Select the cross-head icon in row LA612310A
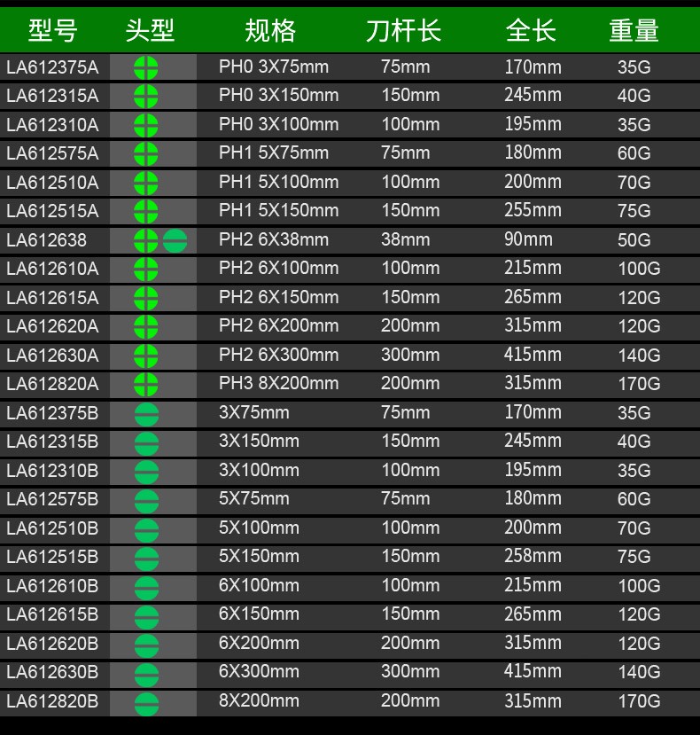Image resolution: width=700 pixels, height=735 pixels. 145,125
